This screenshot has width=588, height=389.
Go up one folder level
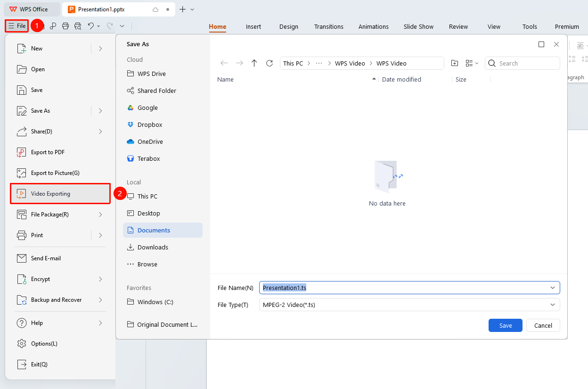point(254,63)
